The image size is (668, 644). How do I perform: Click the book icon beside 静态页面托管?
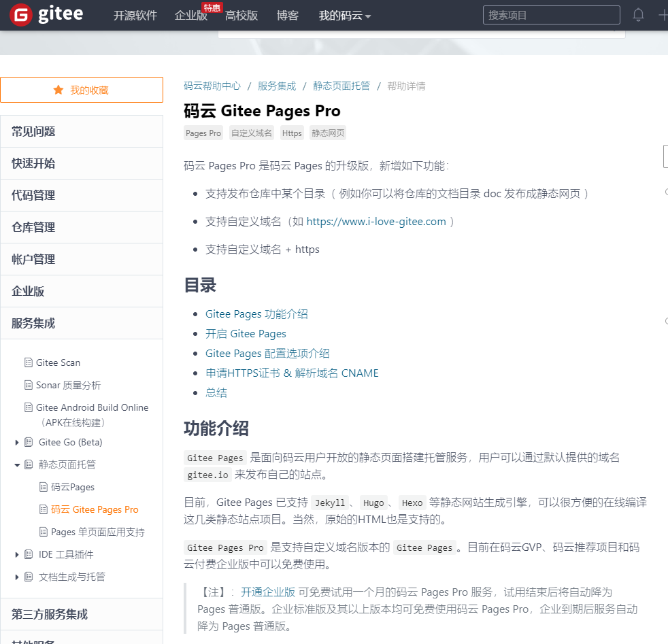[29, 464]
